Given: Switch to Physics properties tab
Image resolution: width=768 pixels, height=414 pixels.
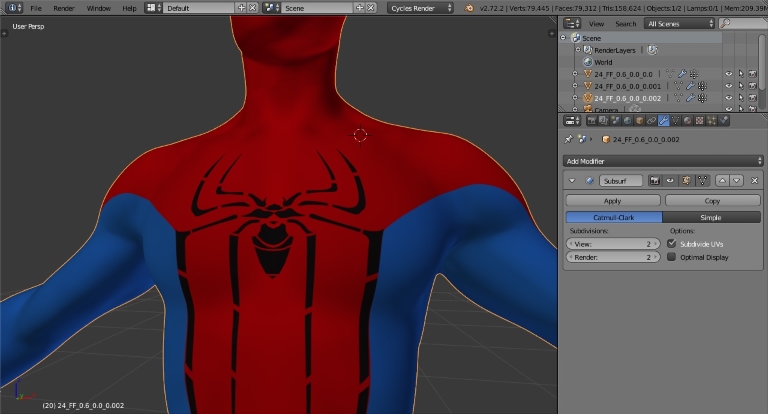Looking at the screenshot, I should tap(723, 120).
